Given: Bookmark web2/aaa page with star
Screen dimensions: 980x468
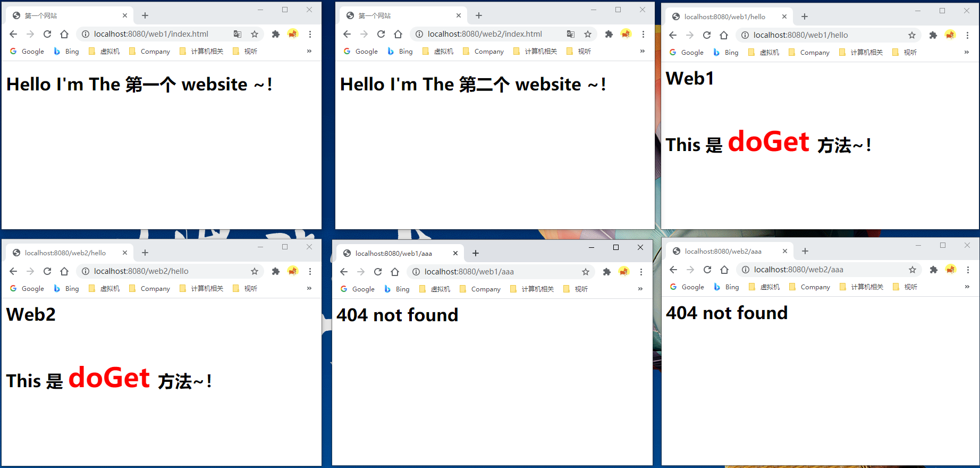Looking at the screenshot, I should [x=913, y=270].
